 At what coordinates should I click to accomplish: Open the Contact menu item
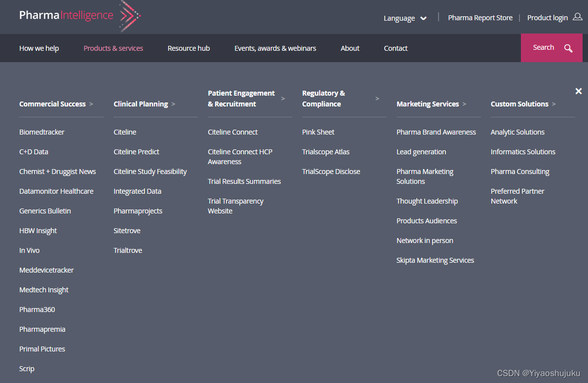[x=396, y=48]
